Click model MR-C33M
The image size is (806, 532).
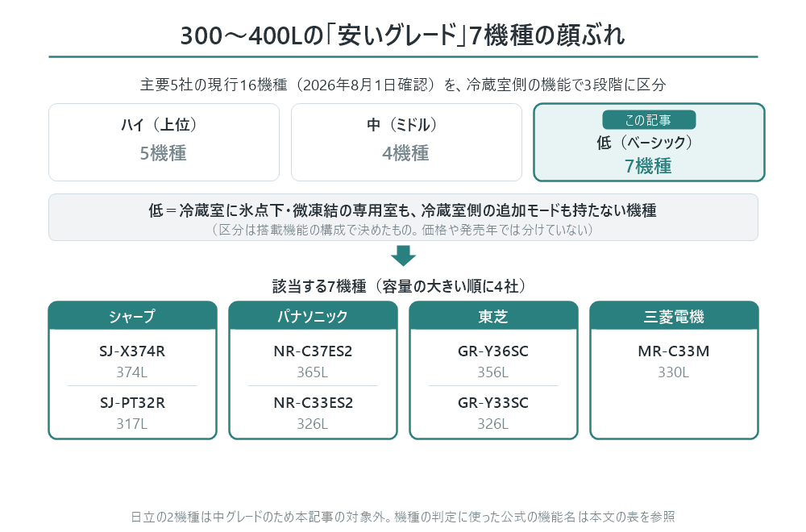674,351
